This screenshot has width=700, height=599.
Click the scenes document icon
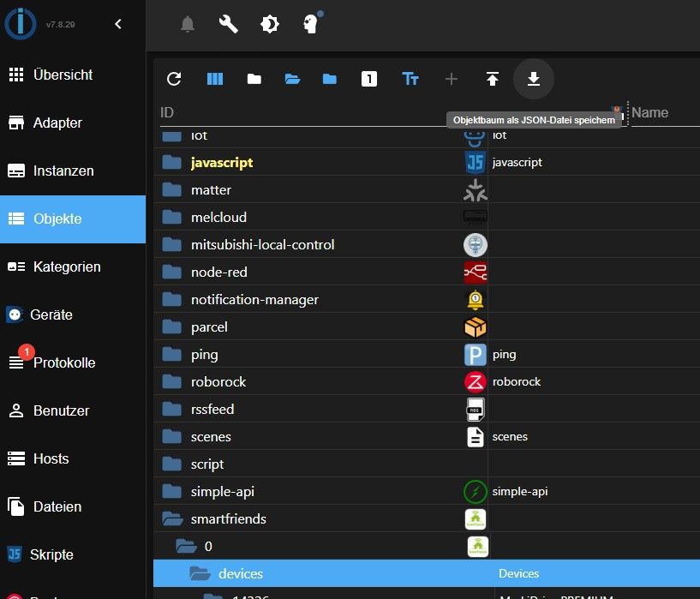click(475, 437)
